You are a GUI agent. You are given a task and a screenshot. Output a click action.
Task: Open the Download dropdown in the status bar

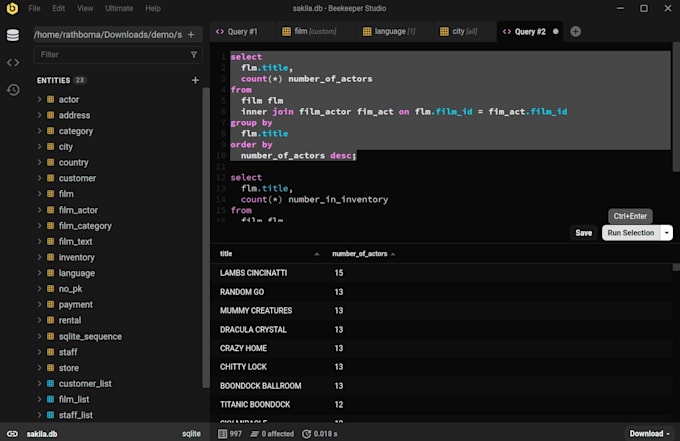tap(649, 434)
